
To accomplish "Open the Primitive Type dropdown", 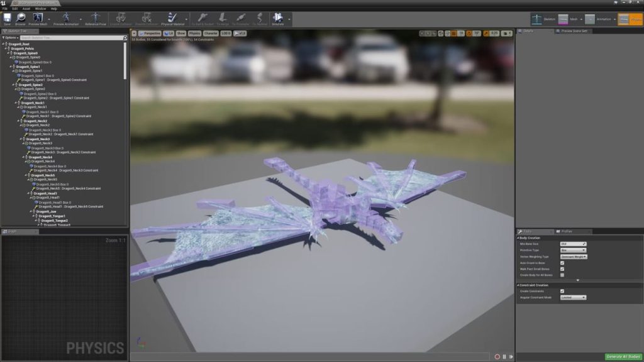I will click(573, 250).
